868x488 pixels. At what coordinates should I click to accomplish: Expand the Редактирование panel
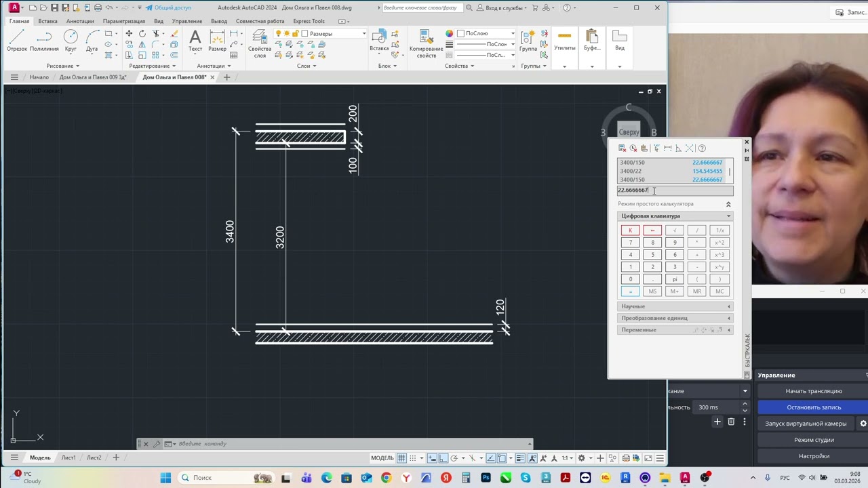click(x=153, y=66)
